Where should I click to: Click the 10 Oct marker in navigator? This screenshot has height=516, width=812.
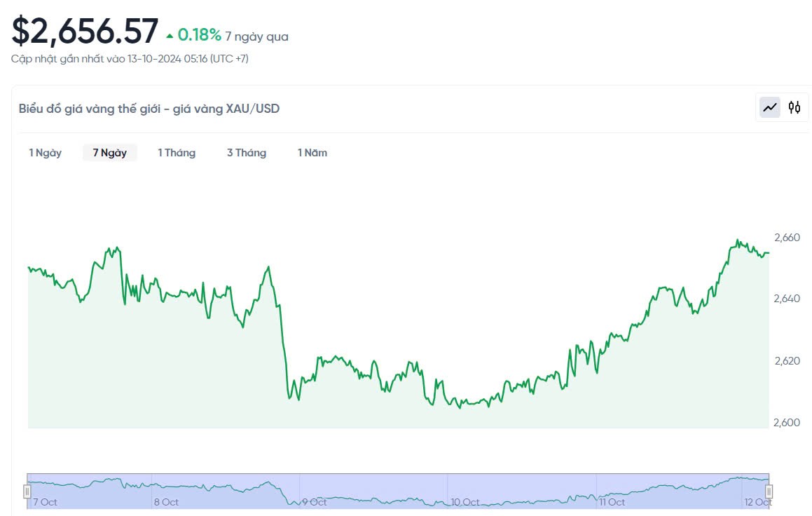(x=465, y=502)
